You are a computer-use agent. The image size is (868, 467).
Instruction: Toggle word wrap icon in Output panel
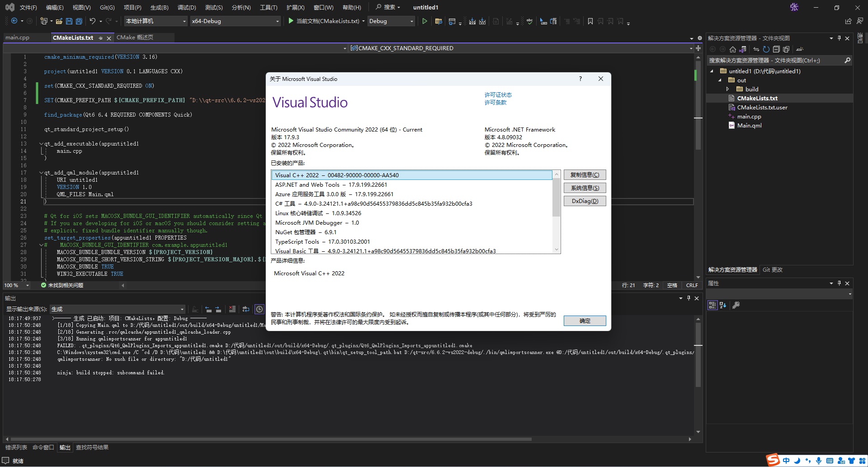click(x=245, y=309)
